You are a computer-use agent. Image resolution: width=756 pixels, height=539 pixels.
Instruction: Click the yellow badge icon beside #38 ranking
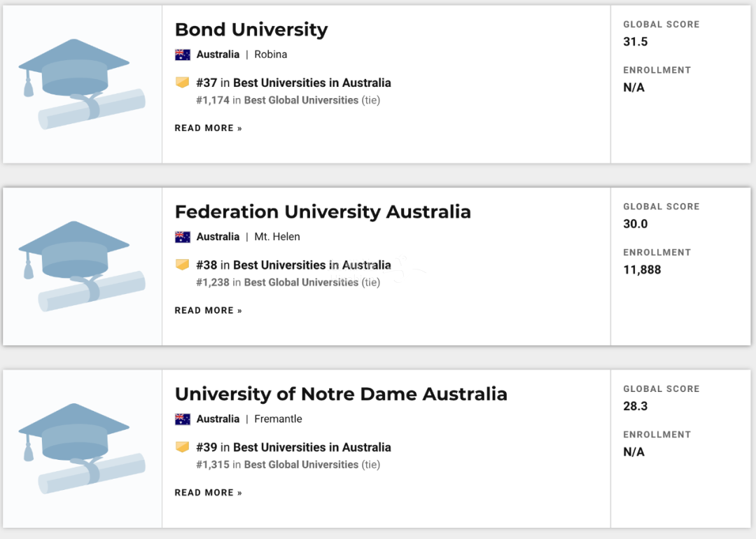click(x=182, y=265)
